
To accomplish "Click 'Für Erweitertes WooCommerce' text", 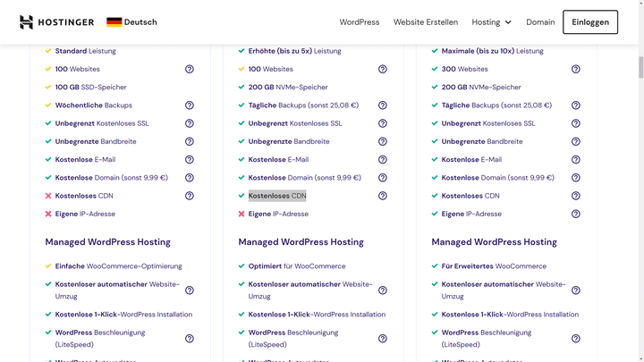I will (494, 266).
